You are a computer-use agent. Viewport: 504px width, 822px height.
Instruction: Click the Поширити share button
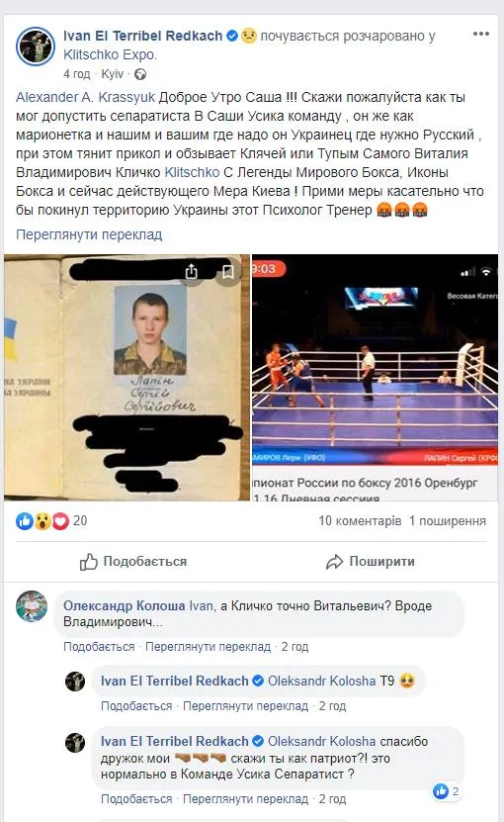[370, 562]
